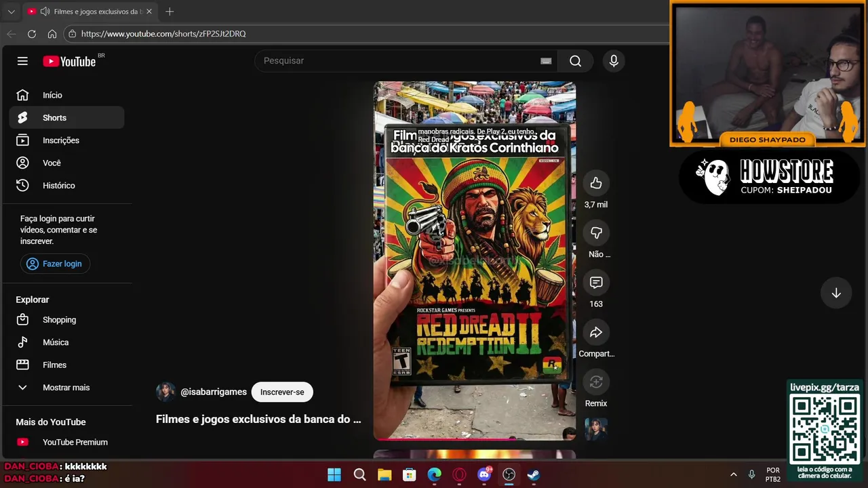Expand Mostrar mais in the sidebar
Screen dimensions: 868x488
66,388
